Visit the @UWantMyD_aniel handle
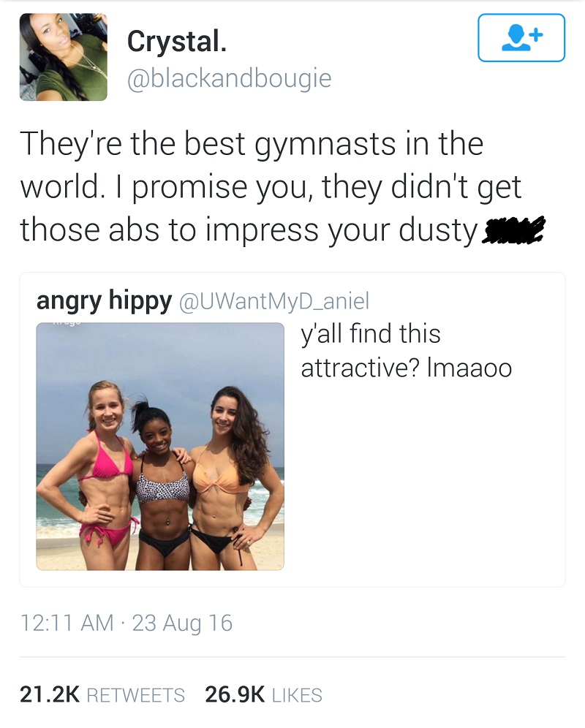This screenshot has width=585, height=728. coord(273,301)
